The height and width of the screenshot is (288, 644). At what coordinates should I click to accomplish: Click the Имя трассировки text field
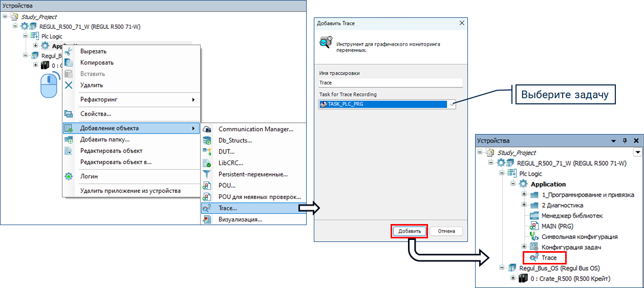pos(390,82)
